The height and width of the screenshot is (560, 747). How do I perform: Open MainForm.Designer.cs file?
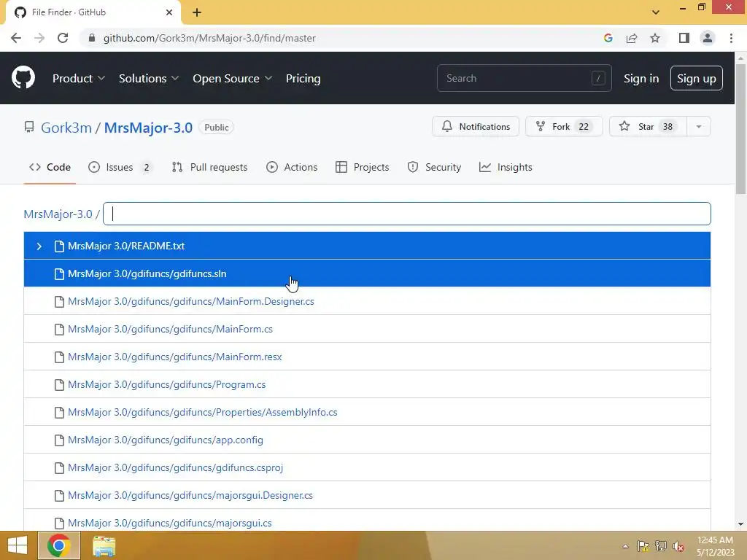191,301
